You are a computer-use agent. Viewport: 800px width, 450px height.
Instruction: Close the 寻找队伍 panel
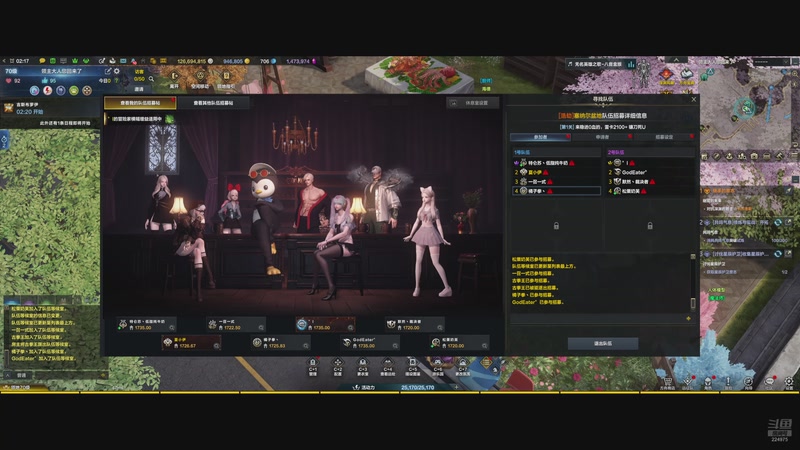pos(693,99)
